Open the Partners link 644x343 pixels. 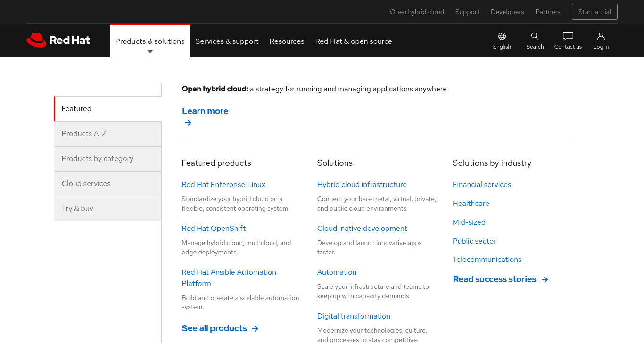(548, 12)
